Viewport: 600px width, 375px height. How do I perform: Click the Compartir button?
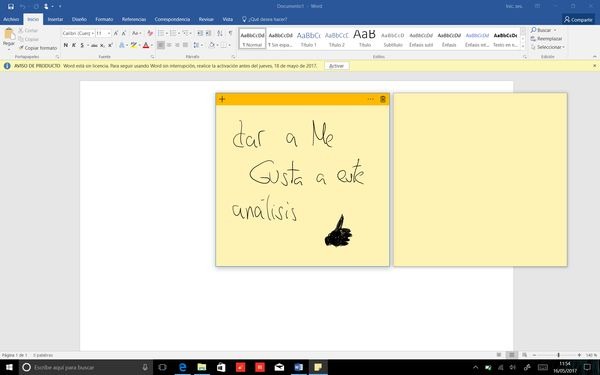(578, 20)
